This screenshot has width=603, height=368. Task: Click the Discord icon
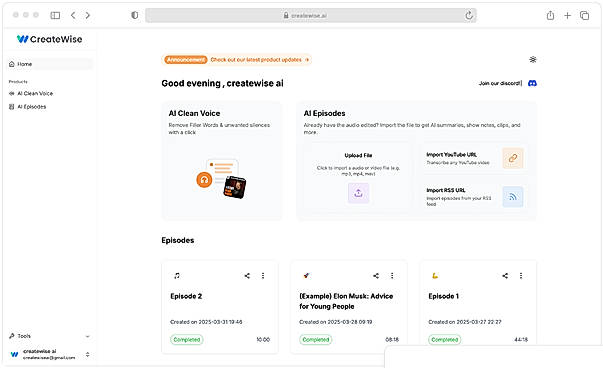(532, 83)
